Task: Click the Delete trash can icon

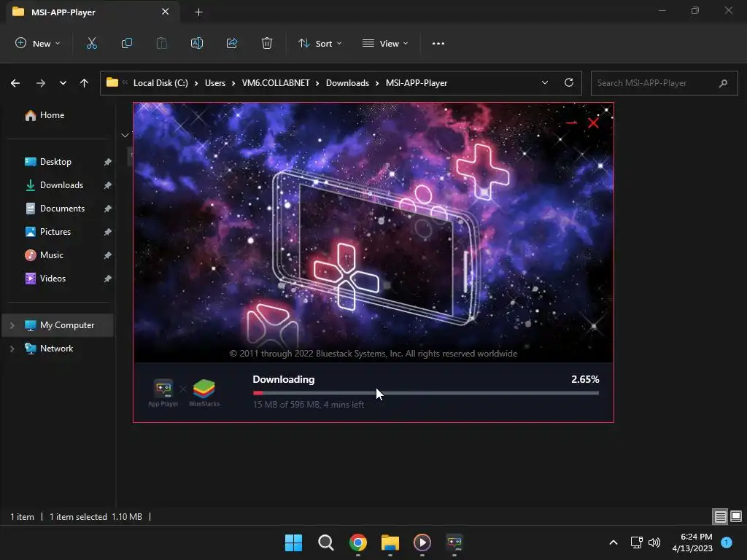Action: pos(267,43)
